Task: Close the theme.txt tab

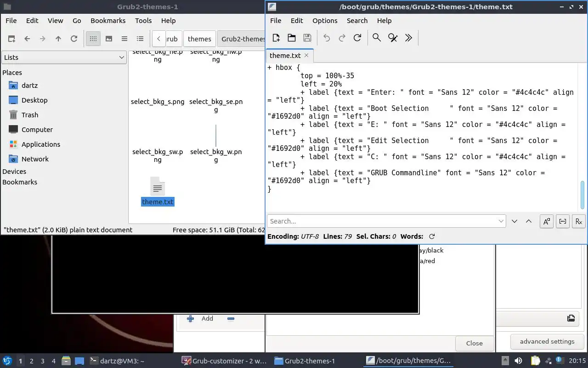Action: click(x=306, y=56)
